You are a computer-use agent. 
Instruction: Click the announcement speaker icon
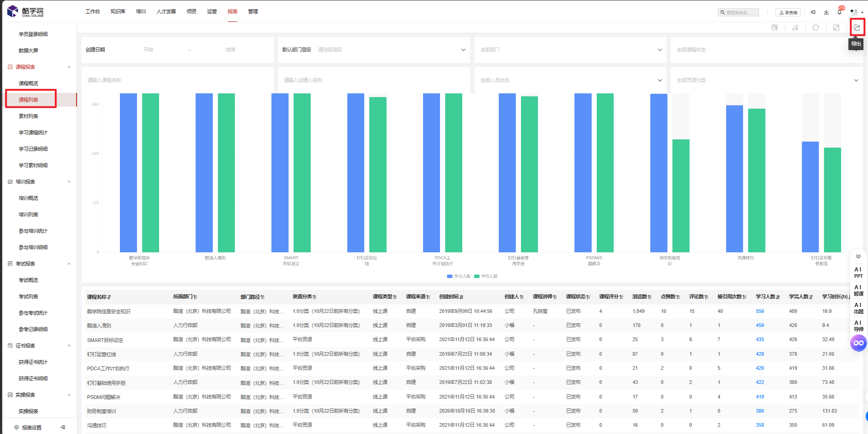(813, 12)
